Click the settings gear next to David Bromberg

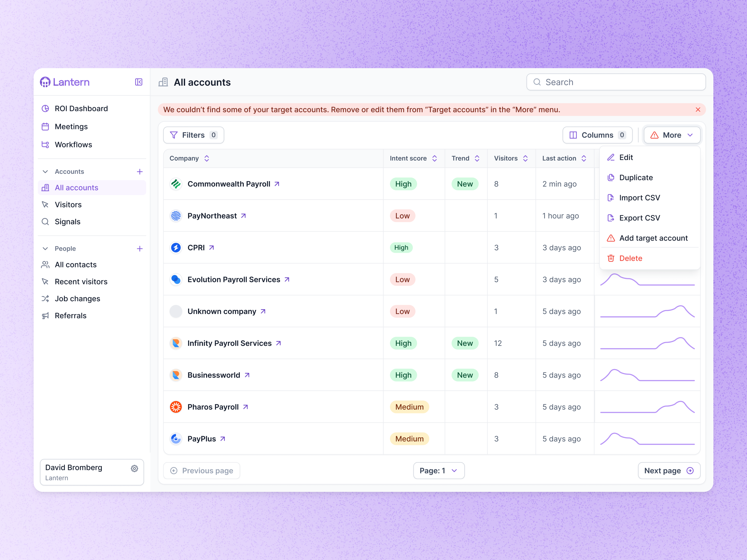(134, 468)
